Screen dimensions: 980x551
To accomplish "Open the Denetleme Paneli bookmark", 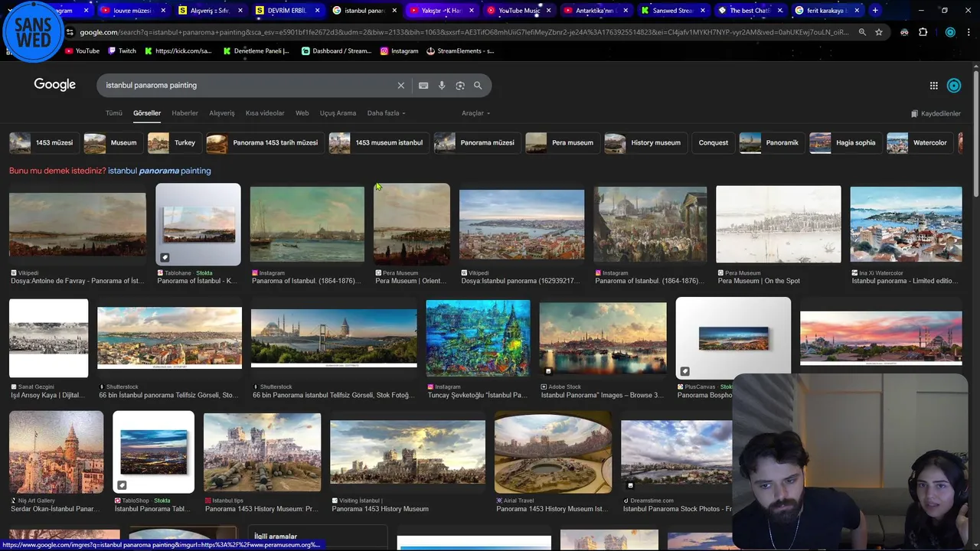I will tap(256, 51).
